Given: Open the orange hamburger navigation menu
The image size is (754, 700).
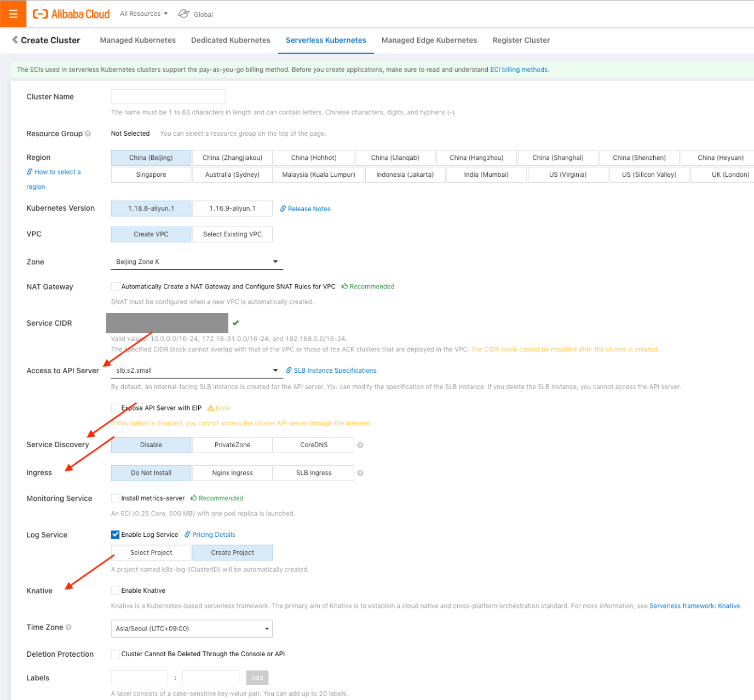Looking at the screenshot, I should 13,14.
